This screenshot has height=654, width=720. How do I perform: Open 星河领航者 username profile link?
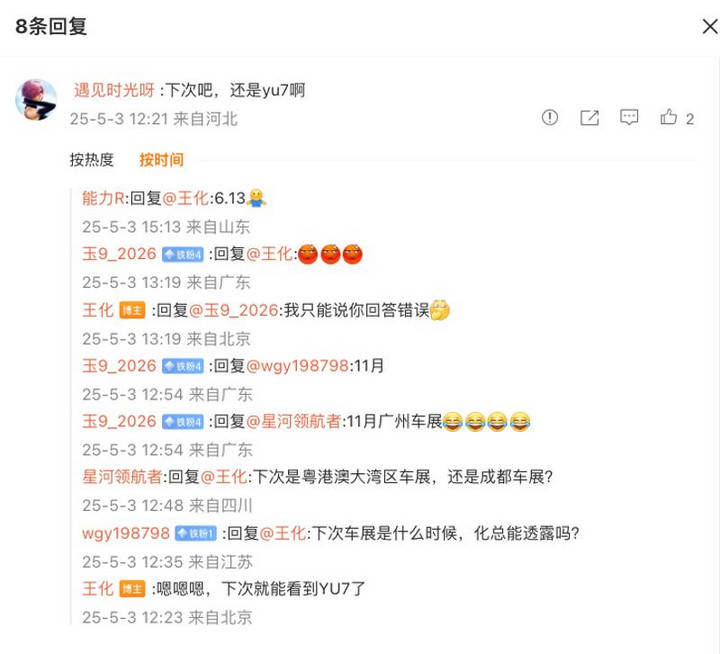pos(122,477)
